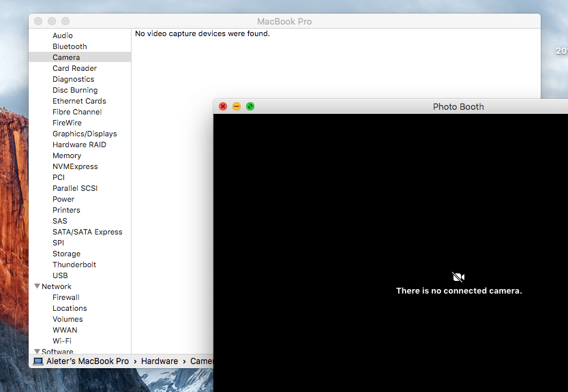Screen dimensions: 568x392
Task: Click "No video capture devices were found." text
Action: pos(203,33)
